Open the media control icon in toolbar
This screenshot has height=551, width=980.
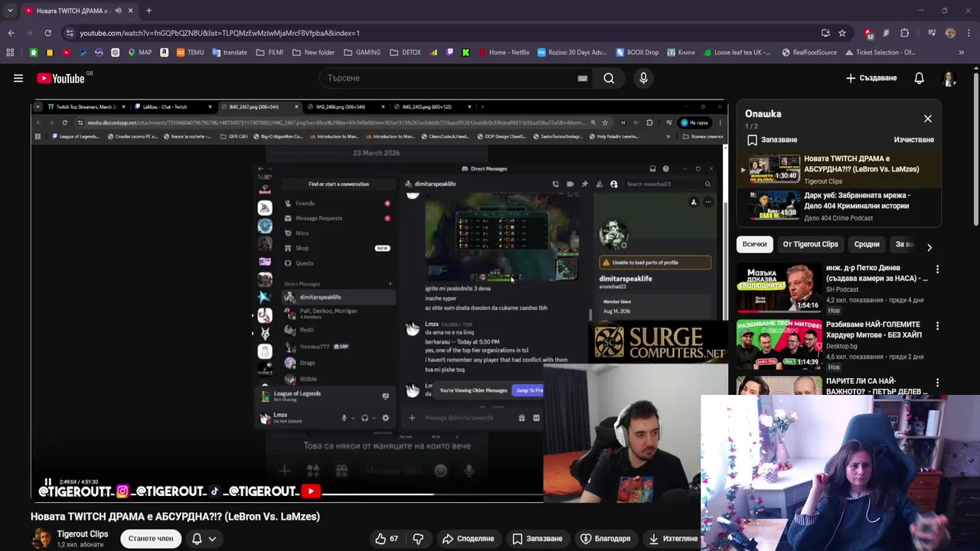pos(932,33)
